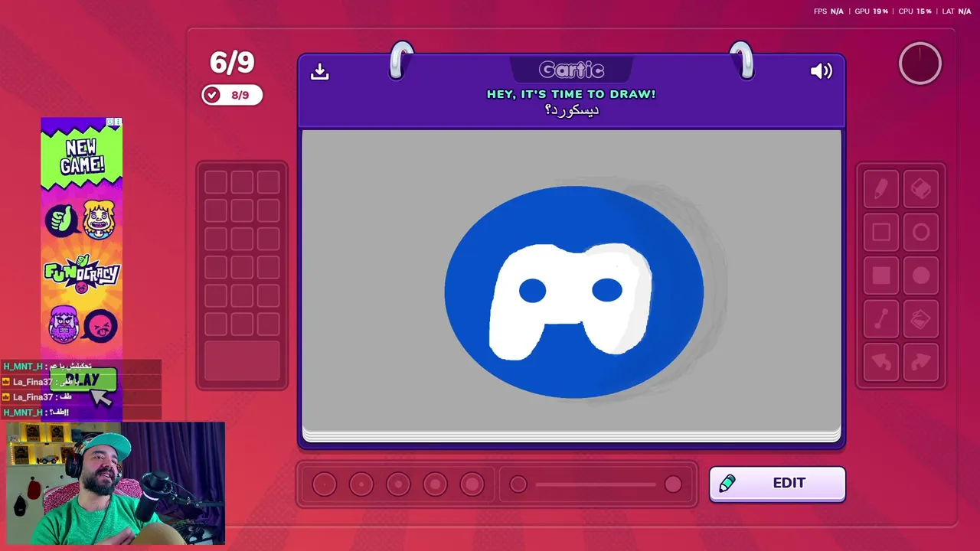Open the custom color picker box

[242, 362]
